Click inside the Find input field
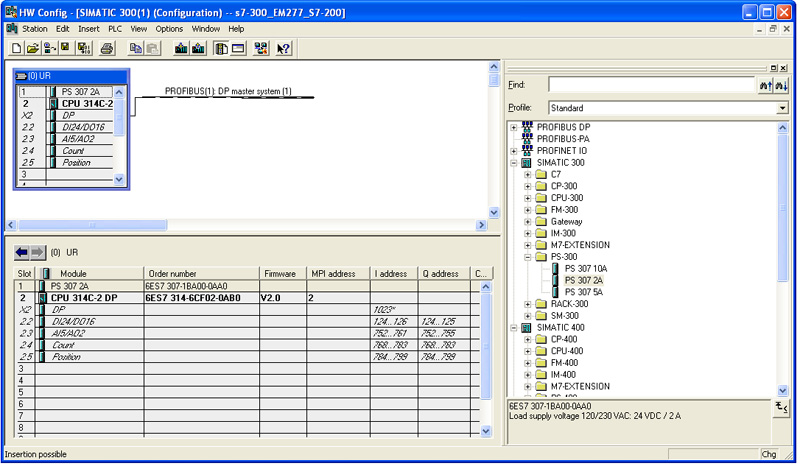This screenshot has height=466, width=800. (651, 85)
